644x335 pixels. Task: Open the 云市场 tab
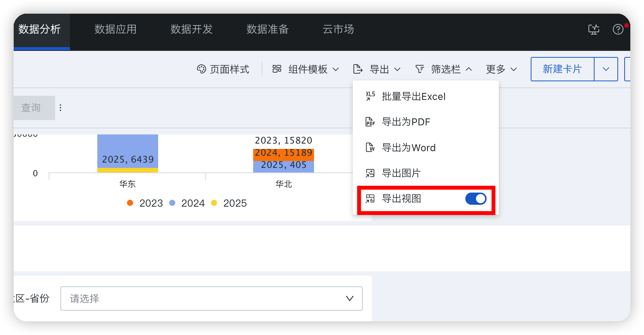[338, 29]
